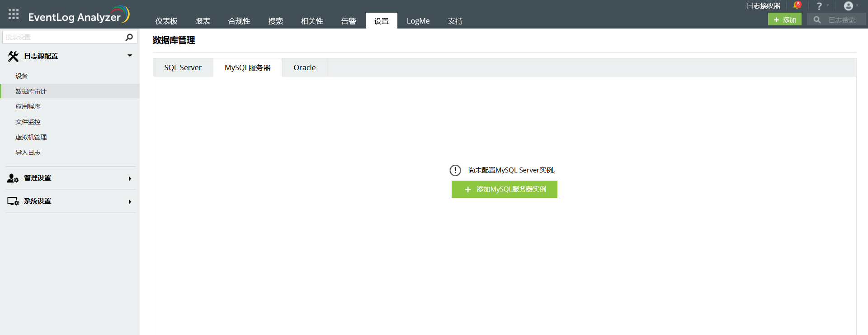Screen dimensions: 868x335
Task: Open the help question mark icon
Action: pyautogui.click(x=819, y=6)
